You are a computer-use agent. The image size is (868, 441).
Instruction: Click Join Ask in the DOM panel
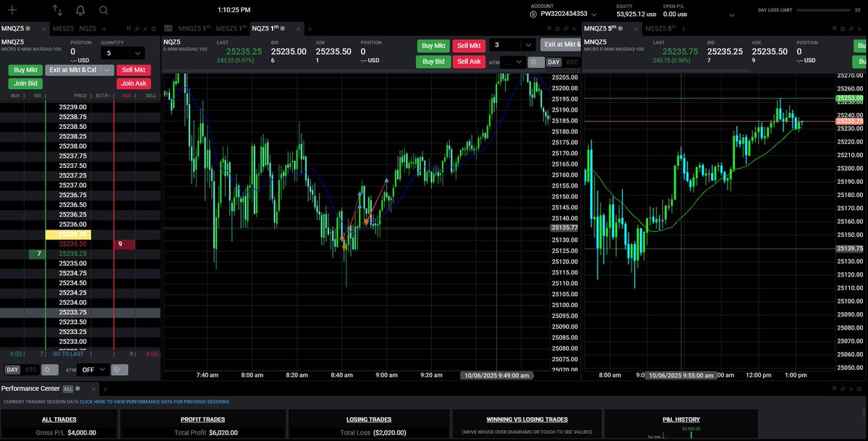(134, 83)
